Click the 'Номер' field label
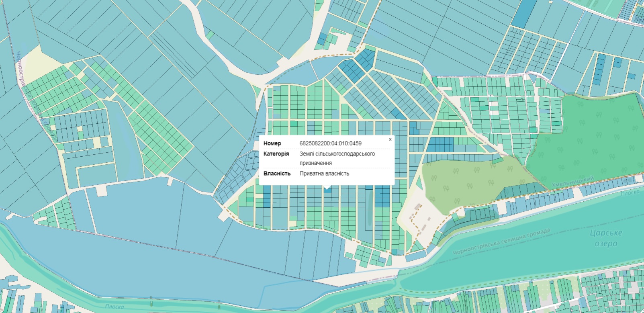644x313 pixels. 272,143
